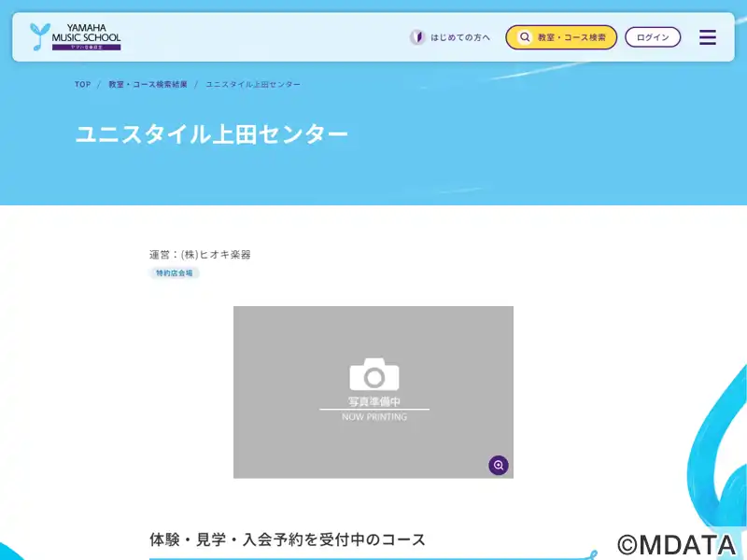Image resolution: width=747 pixels, height=560 pixels.
Task: Open the 教室・コース検索結果 breadcrumb link
Action: (148, 85)
